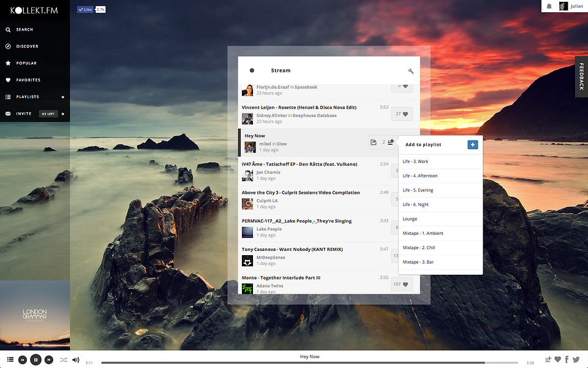588x368 pixels.
Task: Open Julian's user profile menu
Action: [x=571, y=6]
